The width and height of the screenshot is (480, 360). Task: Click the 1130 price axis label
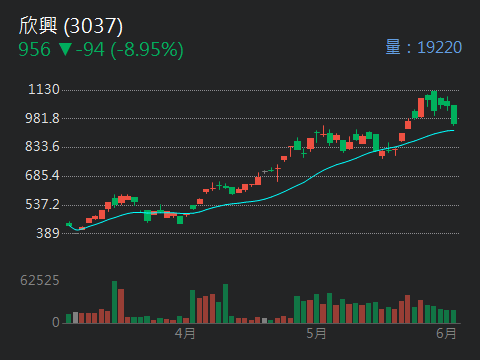click(x=44, y=89)
